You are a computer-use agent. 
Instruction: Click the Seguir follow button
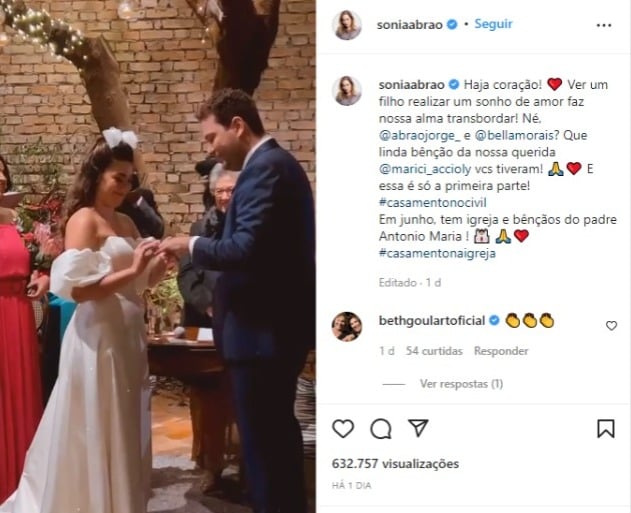[x=493, y=24]
